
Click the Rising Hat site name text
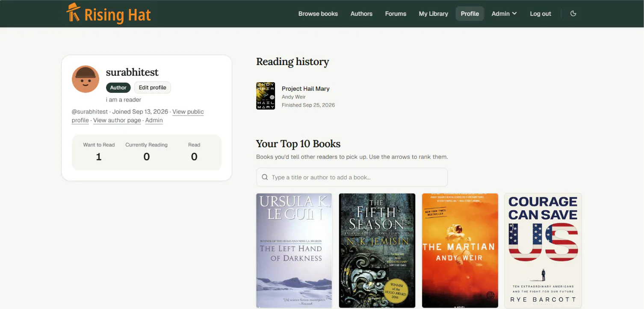coord(118,15)
